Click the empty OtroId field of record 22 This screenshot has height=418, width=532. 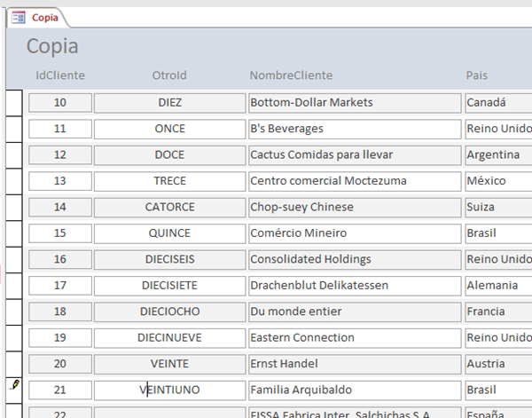(x=169, y=413)
